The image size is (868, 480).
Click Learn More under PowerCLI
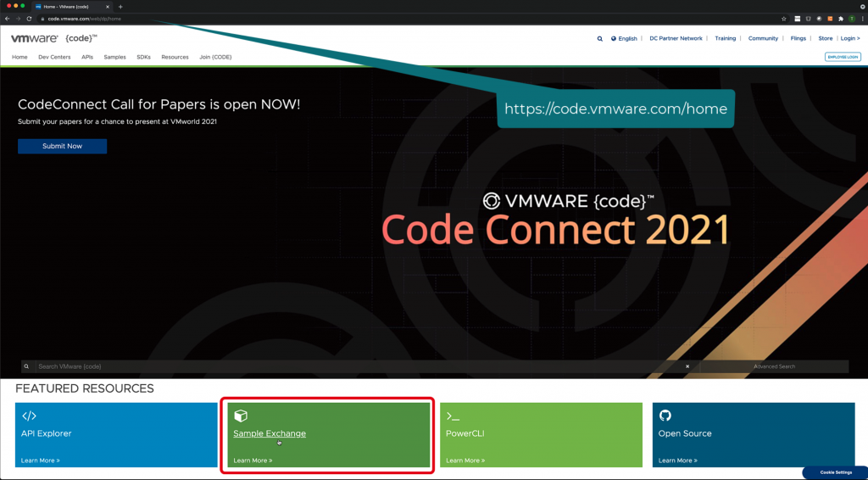click(465, 460)
